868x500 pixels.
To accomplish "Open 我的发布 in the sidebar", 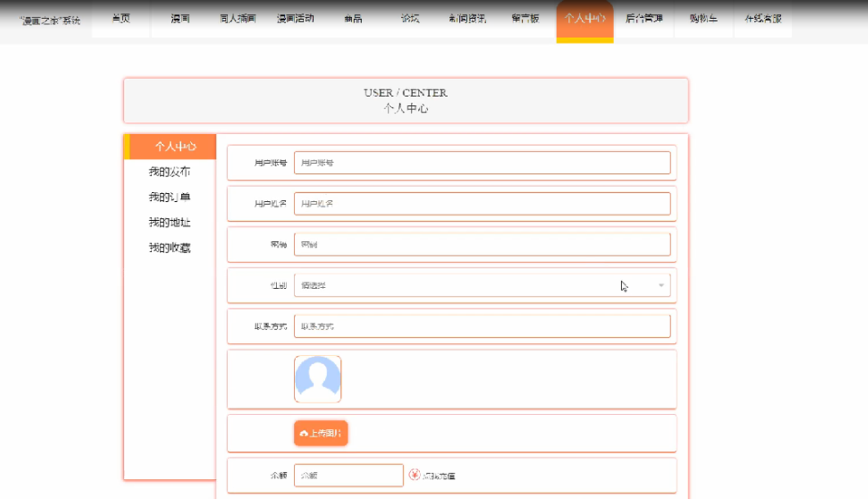I will [x=169, y=172].
